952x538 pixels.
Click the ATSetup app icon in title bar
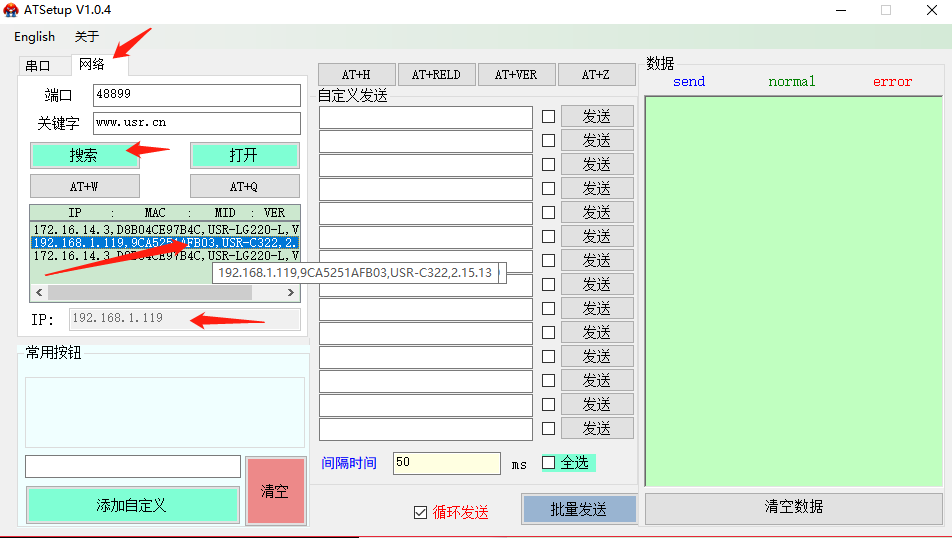click(x=11, y=10)
